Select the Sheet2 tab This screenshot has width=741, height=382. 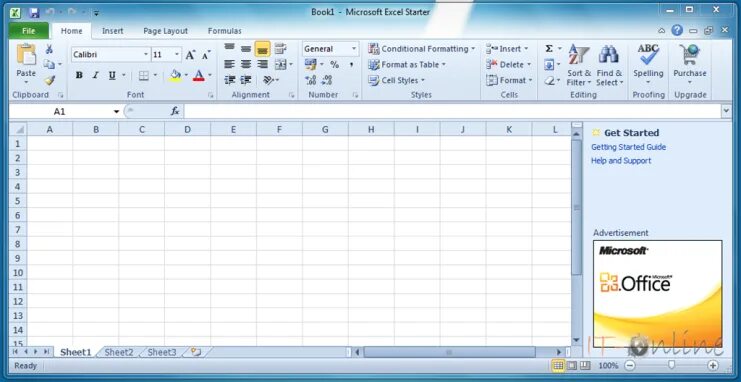click(x=119, y=352)
